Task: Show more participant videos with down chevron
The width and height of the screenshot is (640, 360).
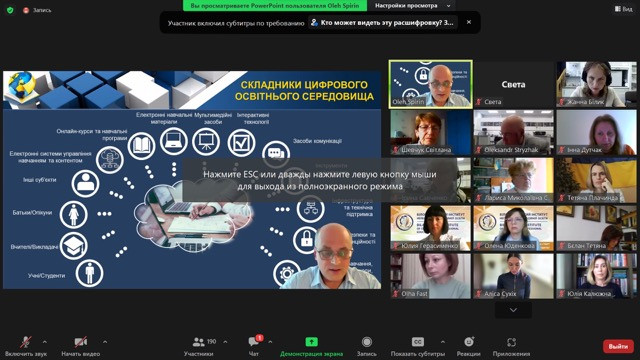Action: (513, 310)
